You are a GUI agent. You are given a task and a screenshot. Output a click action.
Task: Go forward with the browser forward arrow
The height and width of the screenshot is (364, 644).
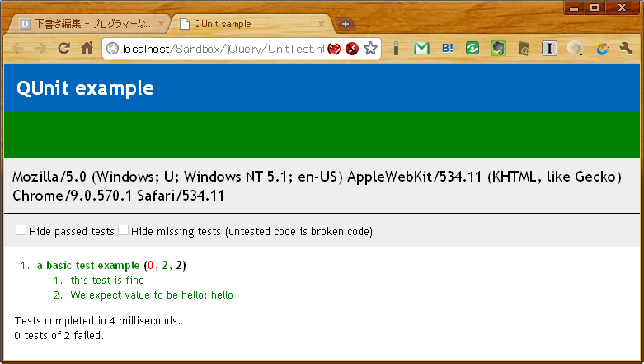(x=40, y=49)
